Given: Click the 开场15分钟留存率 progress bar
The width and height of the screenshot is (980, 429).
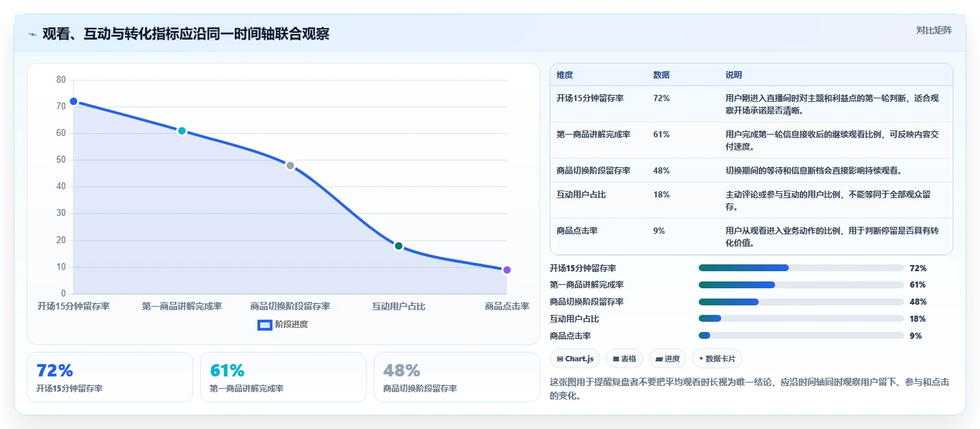Looking at the screenshot, I should point(801,268).
